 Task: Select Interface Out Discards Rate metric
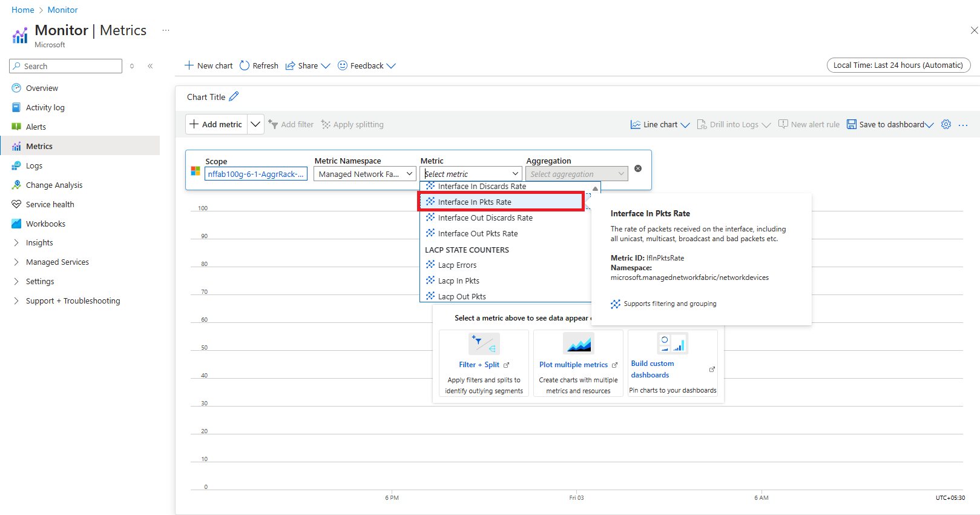click(x=505, y=218)
